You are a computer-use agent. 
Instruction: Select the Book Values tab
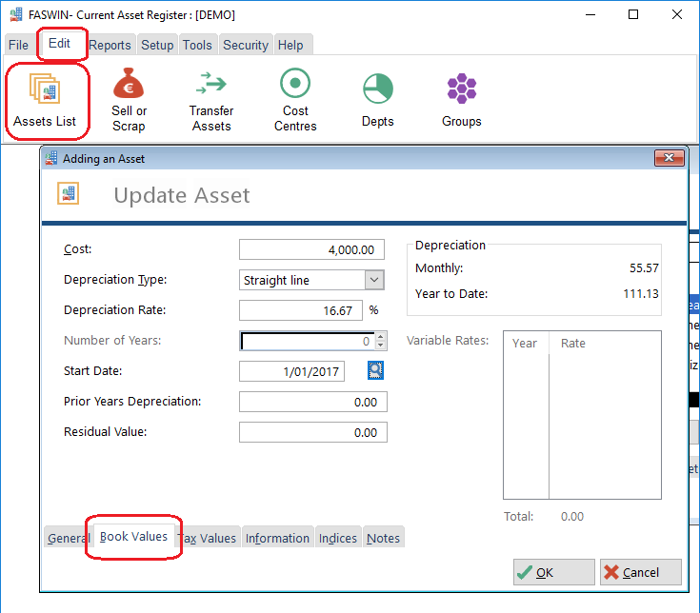(x=134, y=536)
